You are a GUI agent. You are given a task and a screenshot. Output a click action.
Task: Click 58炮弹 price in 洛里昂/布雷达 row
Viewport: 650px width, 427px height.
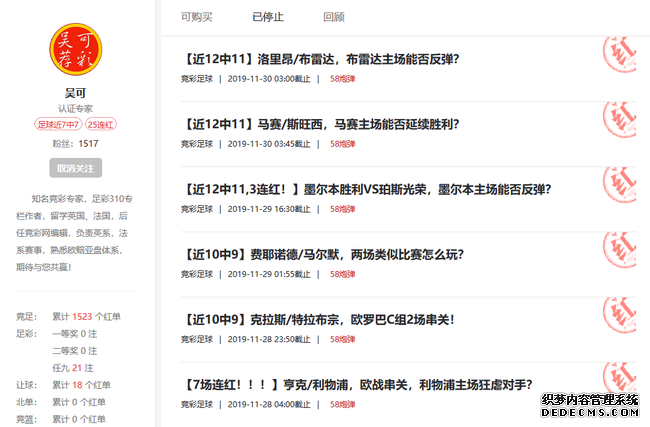pyautogui.click(x=342, y=79)
